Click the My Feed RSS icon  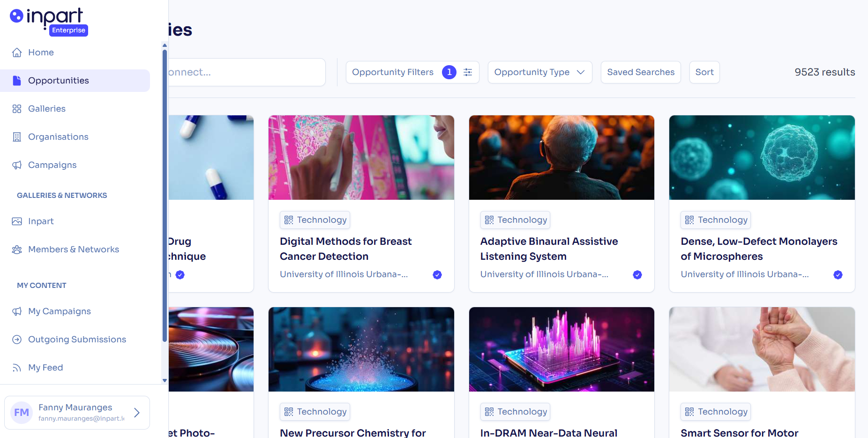click(17, 368)
